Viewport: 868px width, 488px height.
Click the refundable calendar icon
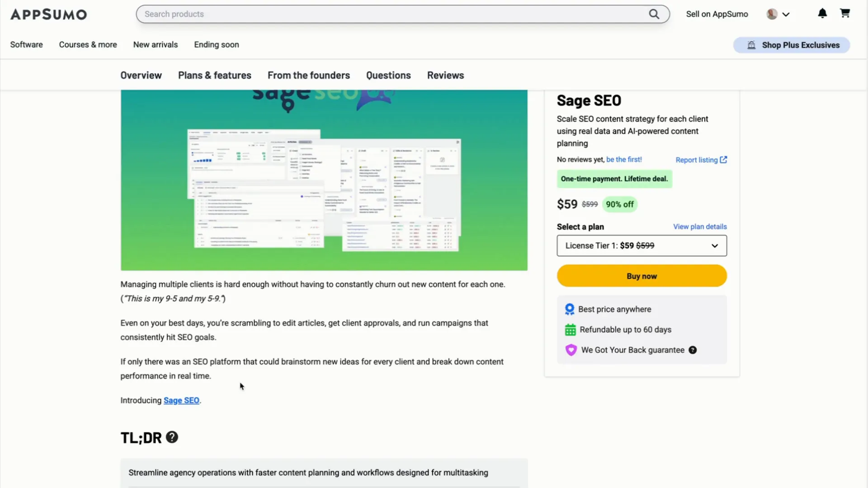[x=570, y=330]
